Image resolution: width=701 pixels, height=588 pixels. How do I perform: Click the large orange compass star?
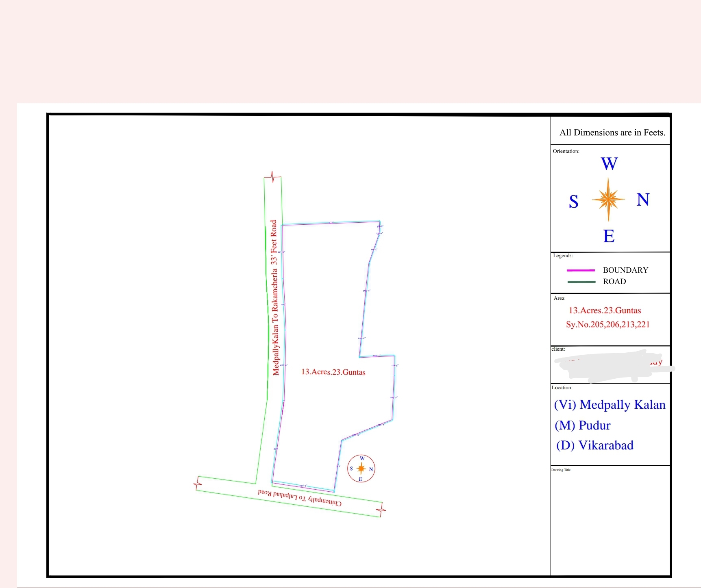click(x=608, y=199)
